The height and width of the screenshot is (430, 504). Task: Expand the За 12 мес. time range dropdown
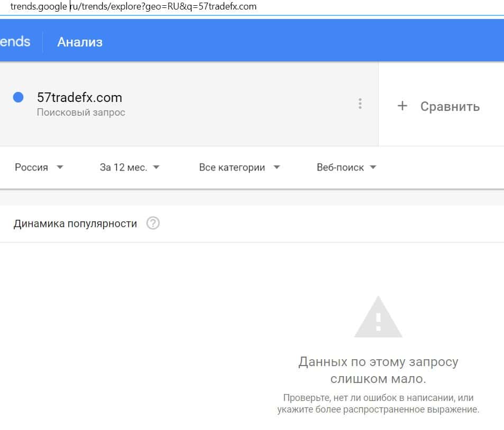130,167
